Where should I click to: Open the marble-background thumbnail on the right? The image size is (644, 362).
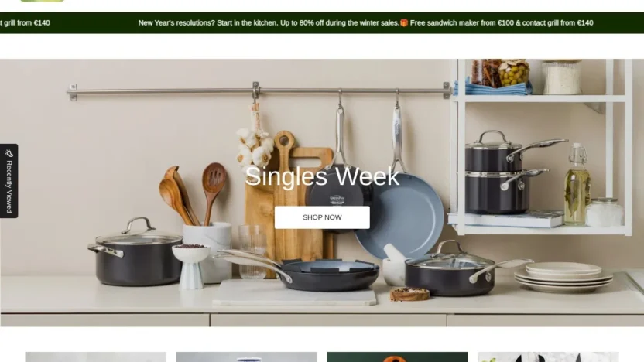tap(548, 357)
